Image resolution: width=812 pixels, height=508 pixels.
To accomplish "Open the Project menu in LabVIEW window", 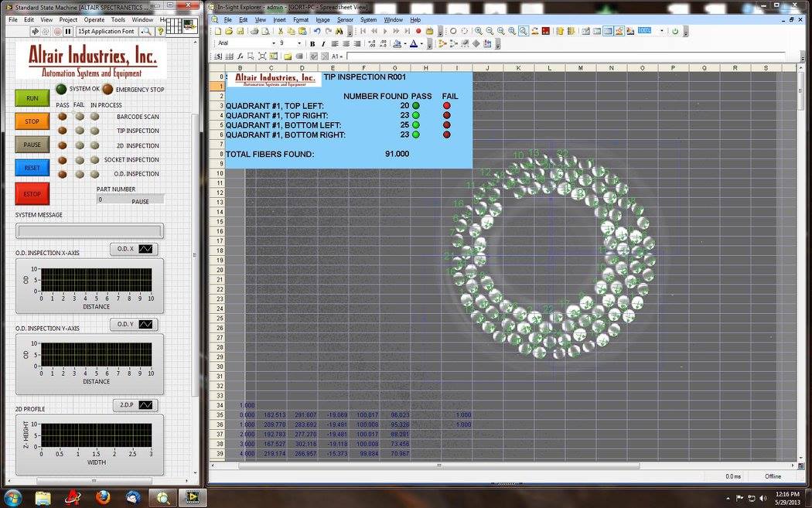I will pyautogui.click(x=68, y=19).
